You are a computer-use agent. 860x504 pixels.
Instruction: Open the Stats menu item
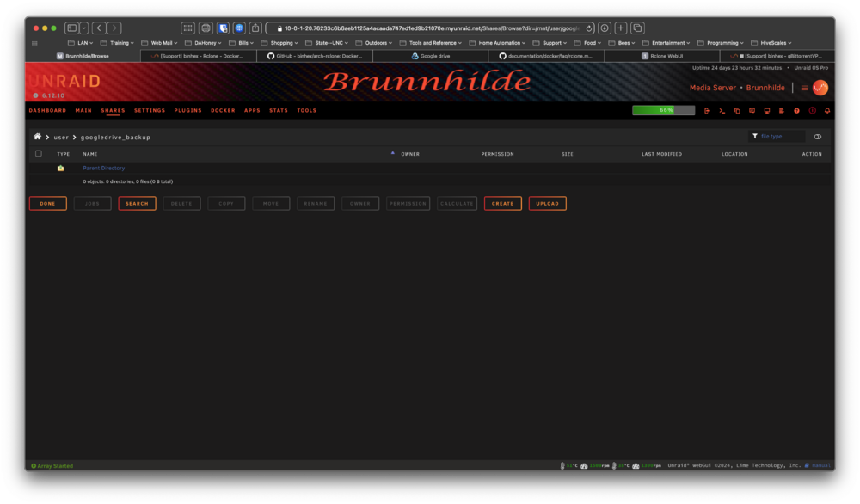tap(279, 110)
